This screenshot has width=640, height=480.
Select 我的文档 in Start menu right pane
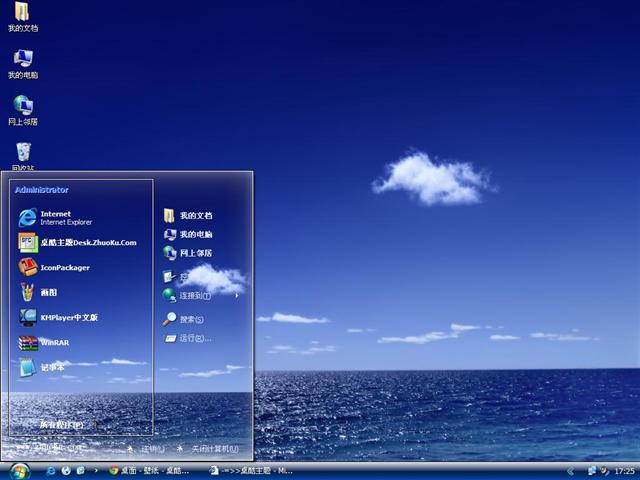194,215
